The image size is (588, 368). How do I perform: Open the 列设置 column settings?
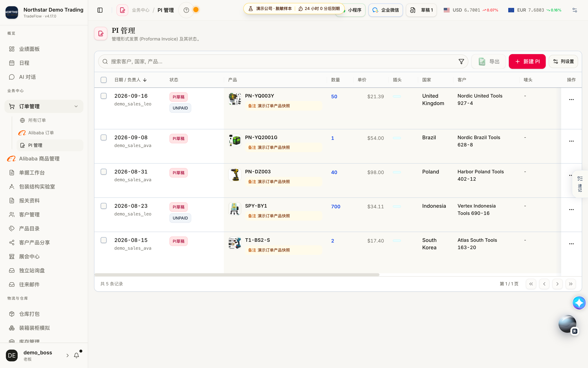point(563,62)
